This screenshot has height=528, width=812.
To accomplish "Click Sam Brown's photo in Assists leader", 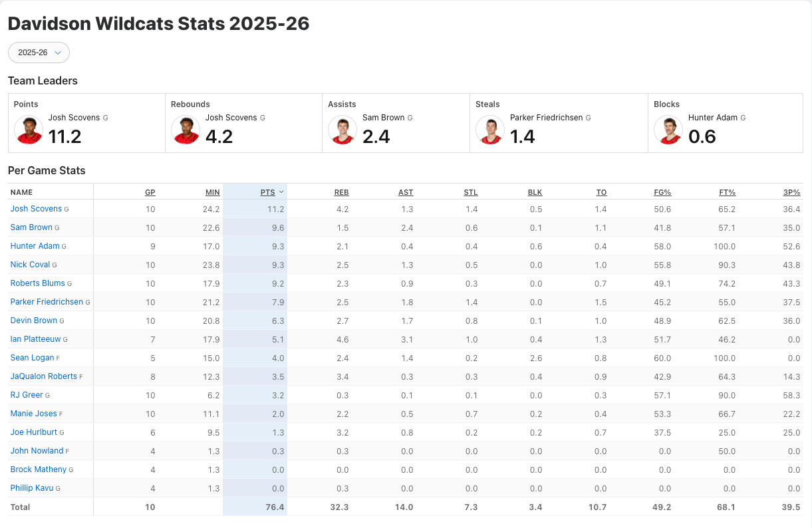I will coord(342,130).
